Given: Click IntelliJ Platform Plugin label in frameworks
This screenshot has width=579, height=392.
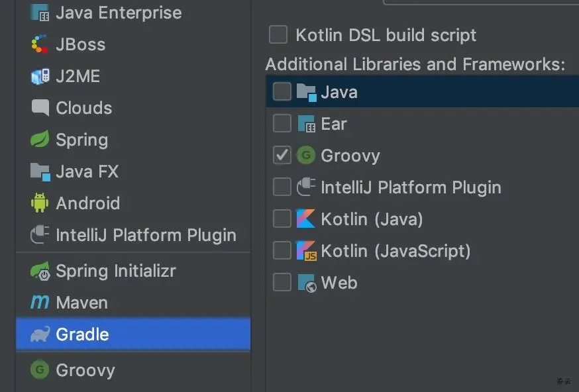Looking at the screenshot, I should (411, 187).
